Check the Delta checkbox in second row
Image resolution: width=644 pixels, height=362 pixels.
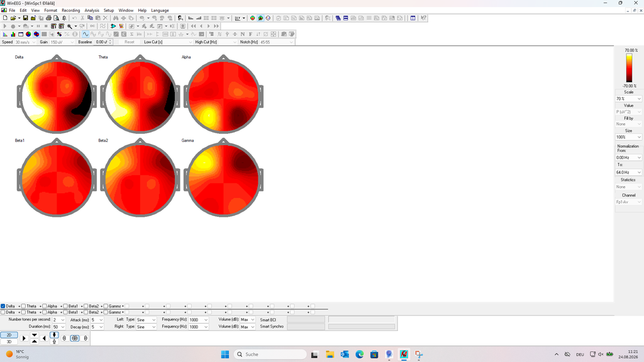[x=3, y=312]
